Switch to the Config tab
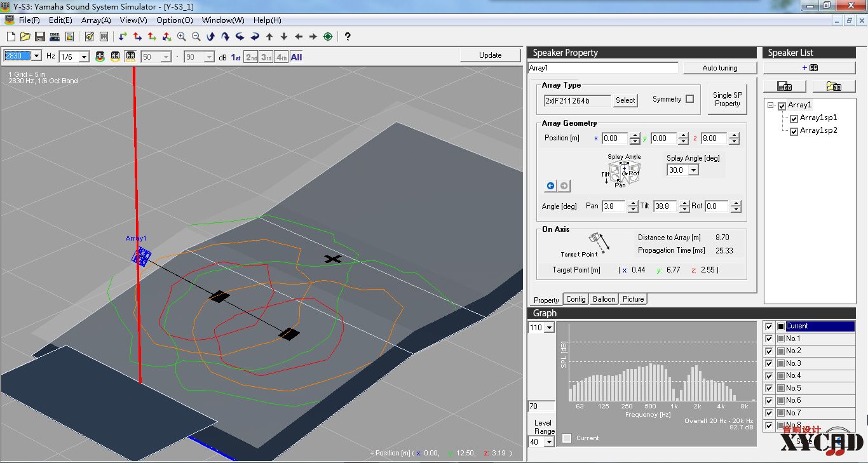Viewport: 868px width, 463px height. tap(576, 299)
